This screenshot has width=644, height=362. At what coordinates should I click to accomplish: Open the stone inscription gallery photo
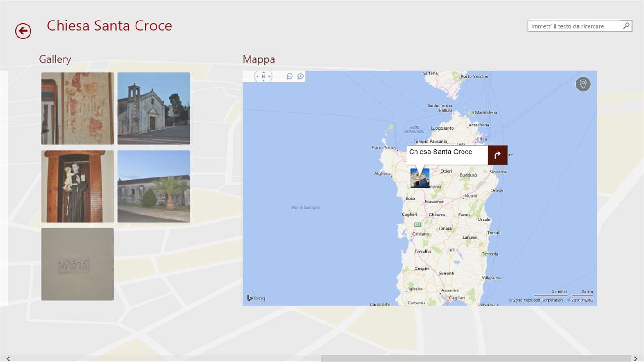click(77, 264)
